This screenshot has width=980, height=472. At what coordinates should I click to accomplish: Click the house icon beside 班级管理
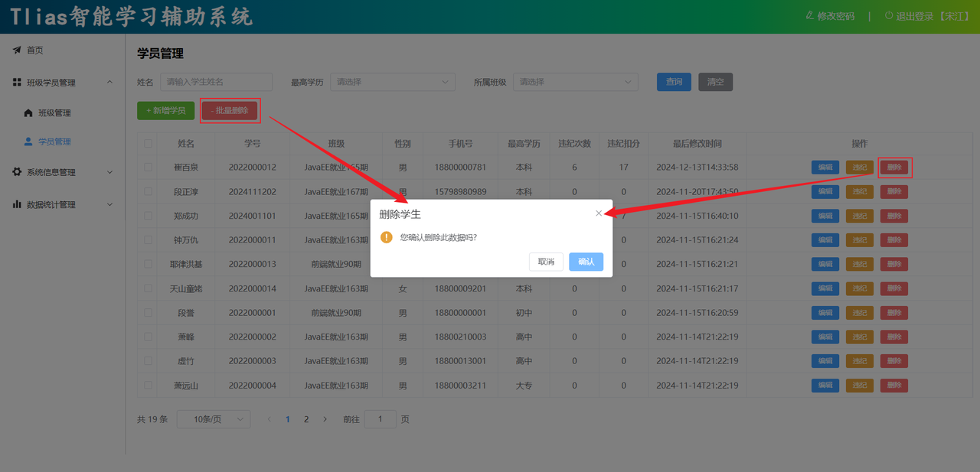coord(28,113)
